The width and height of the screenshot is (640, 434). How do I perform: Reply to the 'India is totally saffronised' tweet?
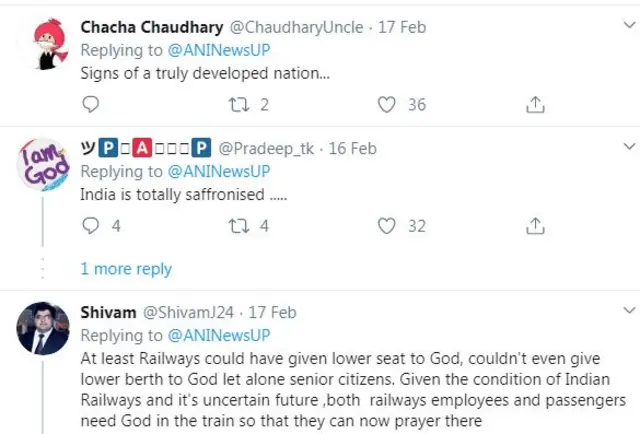point(90,226)
